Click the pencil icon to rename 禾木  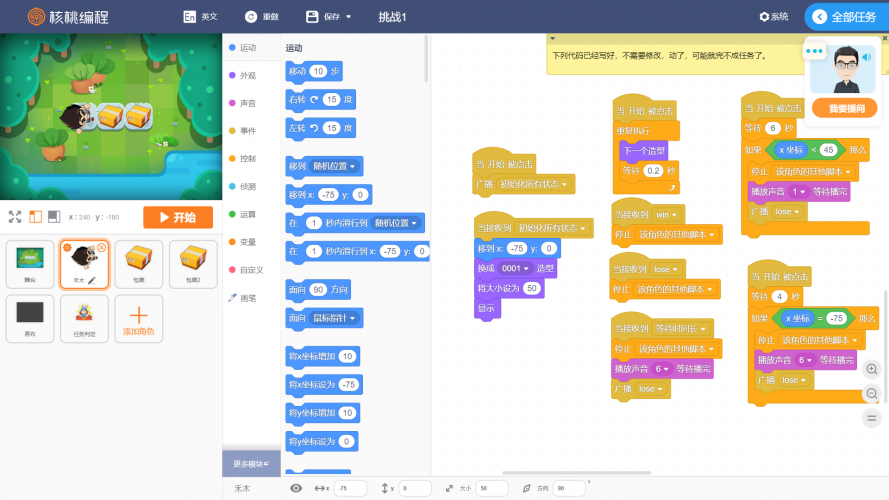[x=91, y=280]
